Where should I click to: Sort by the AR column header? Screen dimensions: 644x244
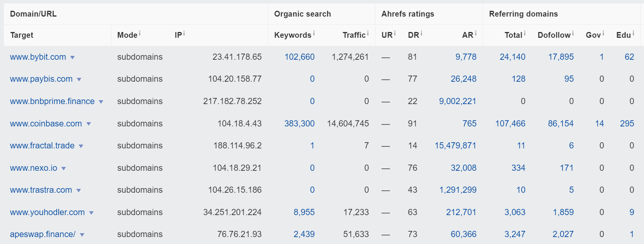pyautogui.click(x=467, y=35)
